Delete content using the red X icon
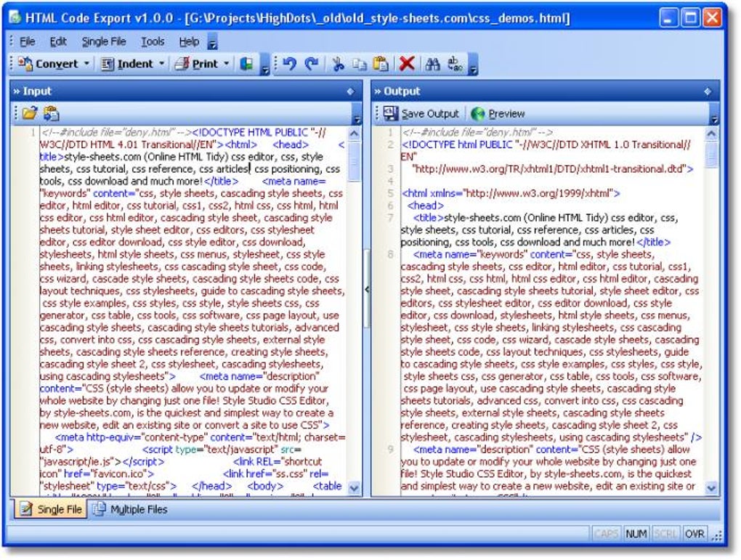This screenshot has width=741, height=560. [x=406, y=64]
